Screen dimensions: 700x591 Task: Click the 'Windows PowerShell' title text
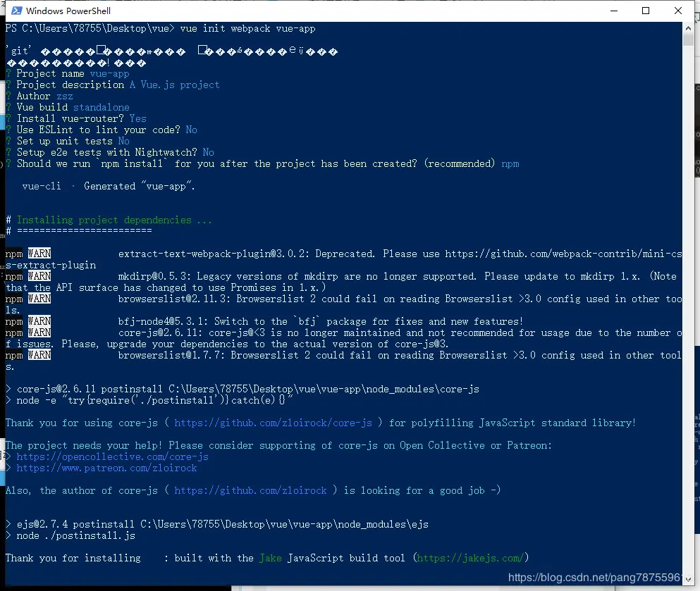68,11
